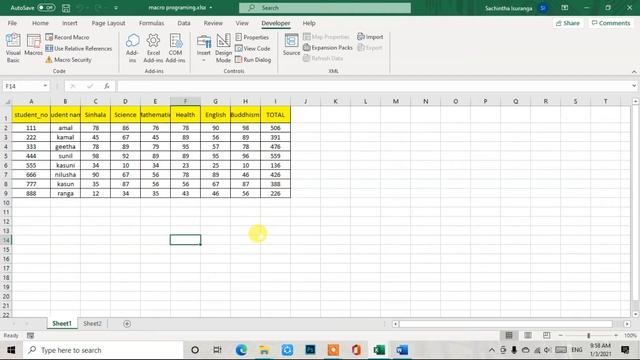The height and width of the screenshot is (360, 640).
Task: Select the Sheet1 tab
Action: tap(62, 324)
